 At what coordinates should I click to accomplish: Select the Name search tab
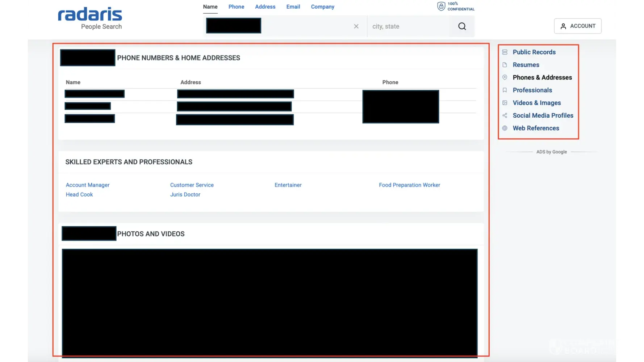click(210, 7)
